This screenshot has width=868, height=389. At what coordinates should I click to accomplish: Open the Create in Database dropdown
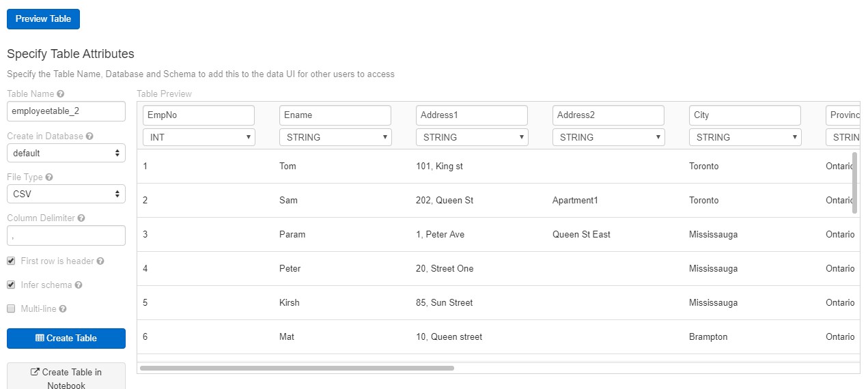[x=66, y=153]
